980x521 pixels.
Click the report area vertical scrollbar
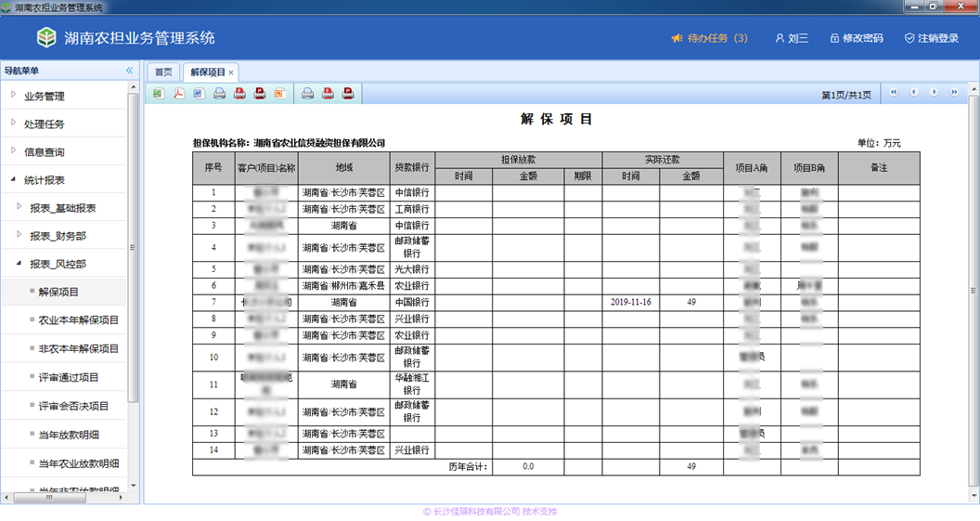point(974,290)
